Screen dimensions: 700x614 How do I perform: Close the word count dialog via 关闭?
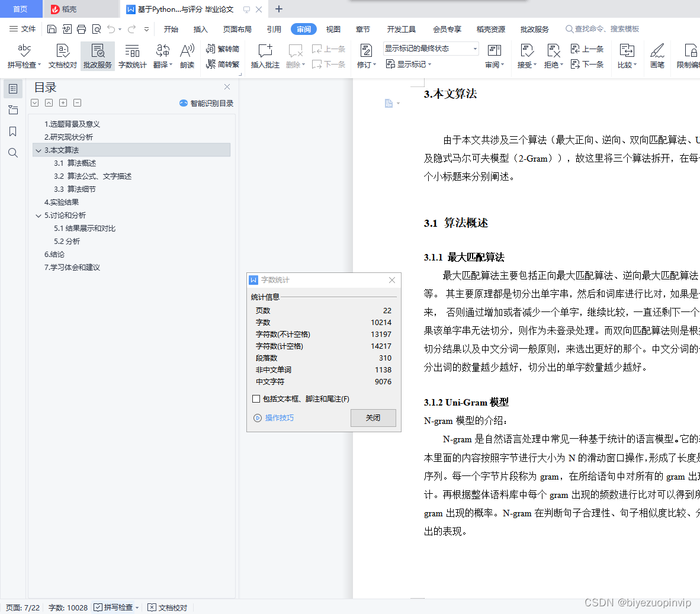point(373,417)
